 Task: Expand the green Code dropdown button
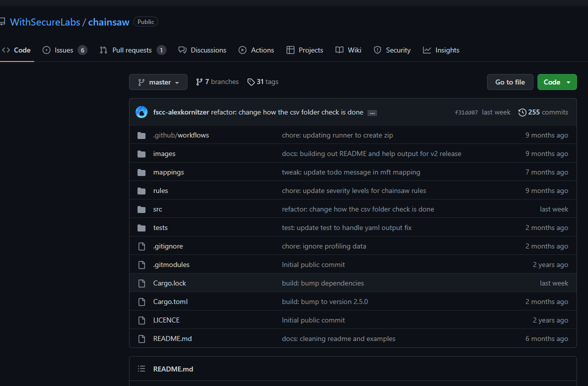pos(556,82)
